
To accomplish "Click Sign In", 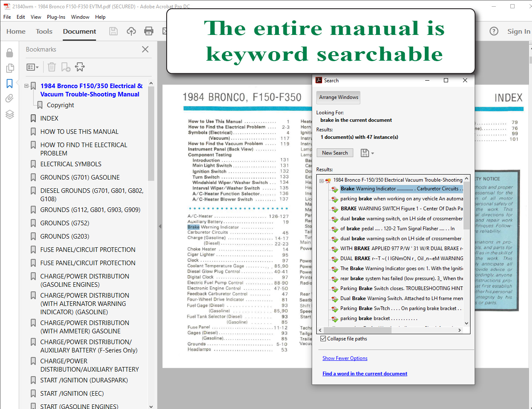I will pos(518,31).
